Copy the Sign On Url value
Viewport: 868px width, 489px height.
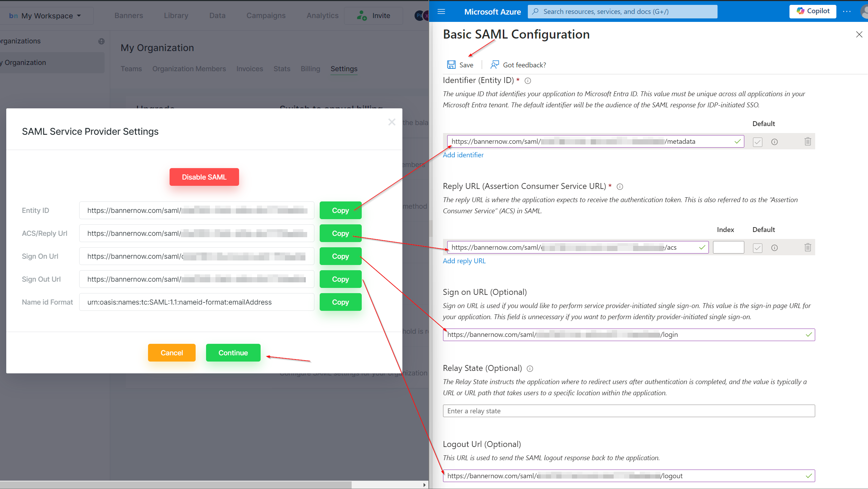(x=340, y=256)
